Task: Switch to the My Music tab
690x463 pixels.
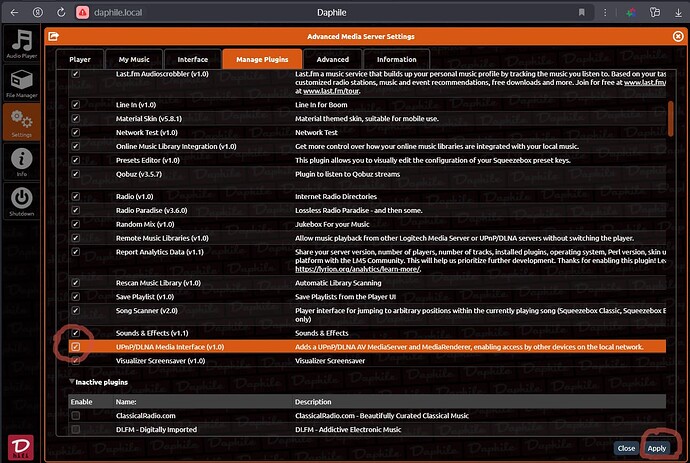Action: (x=134, y=59)
